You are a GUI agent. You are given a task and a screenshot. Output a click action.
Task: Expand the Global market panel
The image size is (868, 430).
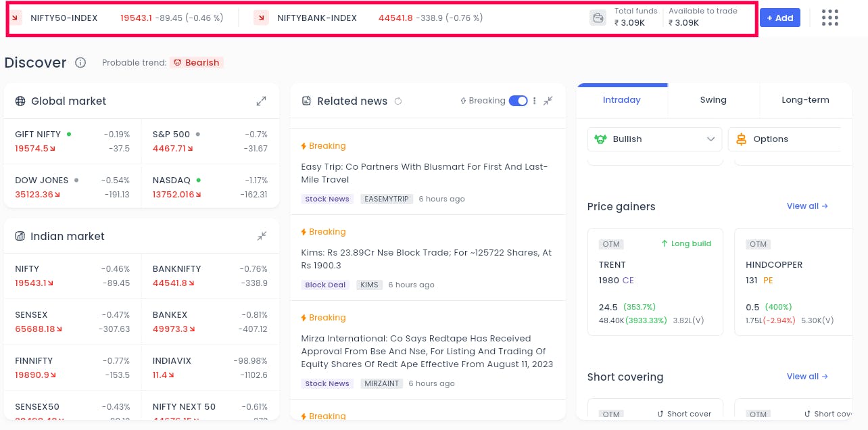[261, 101]
